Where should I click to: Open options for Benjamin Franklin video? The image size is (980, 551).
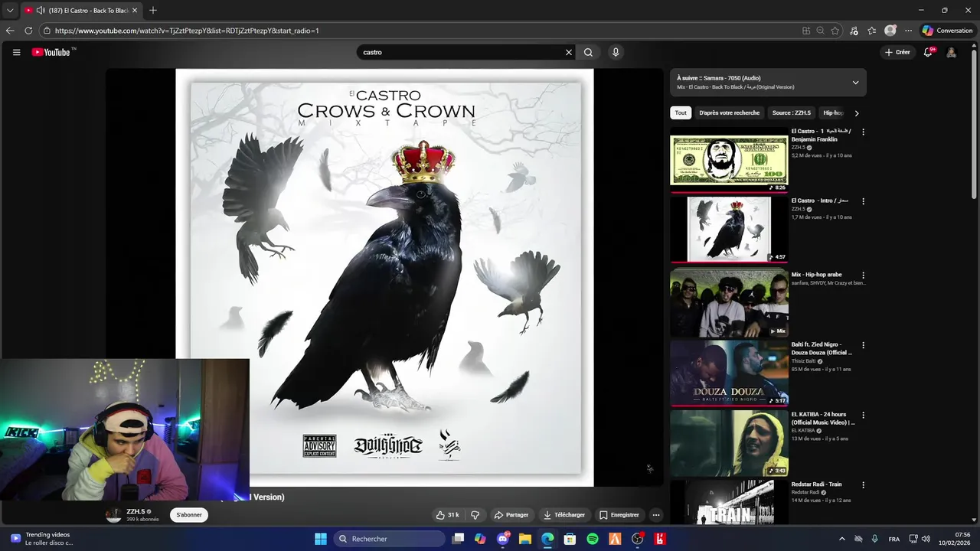[863, 132]
